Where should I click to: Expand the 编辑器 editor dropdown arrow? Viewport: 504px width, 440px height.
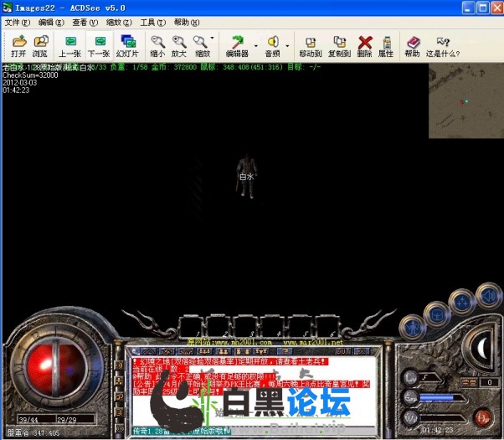pyautogui.click(x=256, y=46)
